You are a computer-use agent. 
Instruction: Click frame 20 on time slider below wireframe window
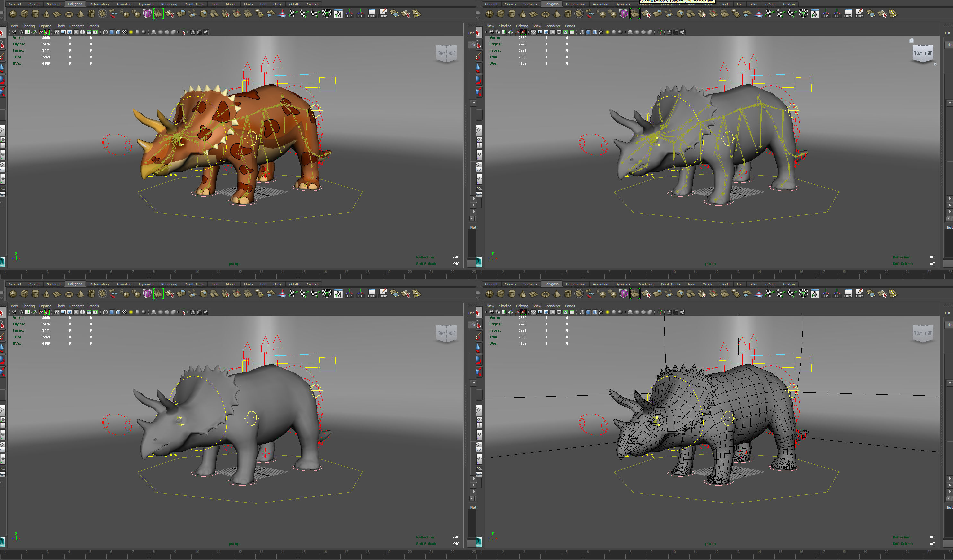(x=886, y=552)
